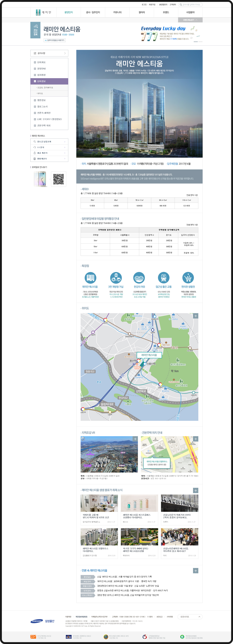The image size is (233, 644).
Task: Click the bridge icon above 한강의 여유
Action: click(x=139, y=278)
